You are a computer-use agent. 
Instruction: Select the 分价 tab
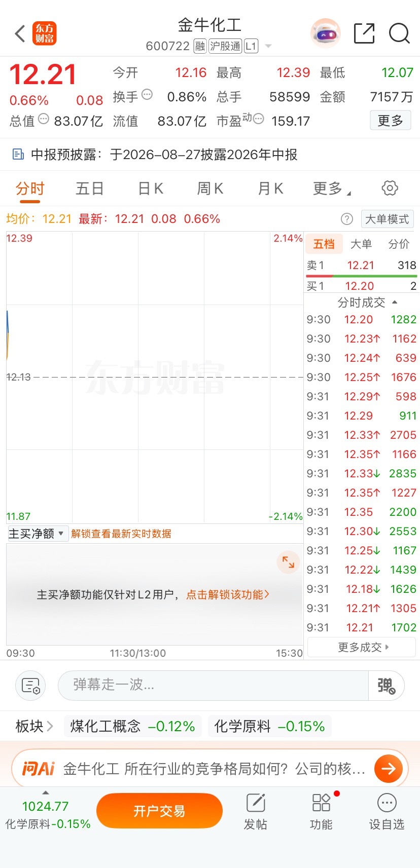(399, 244)
